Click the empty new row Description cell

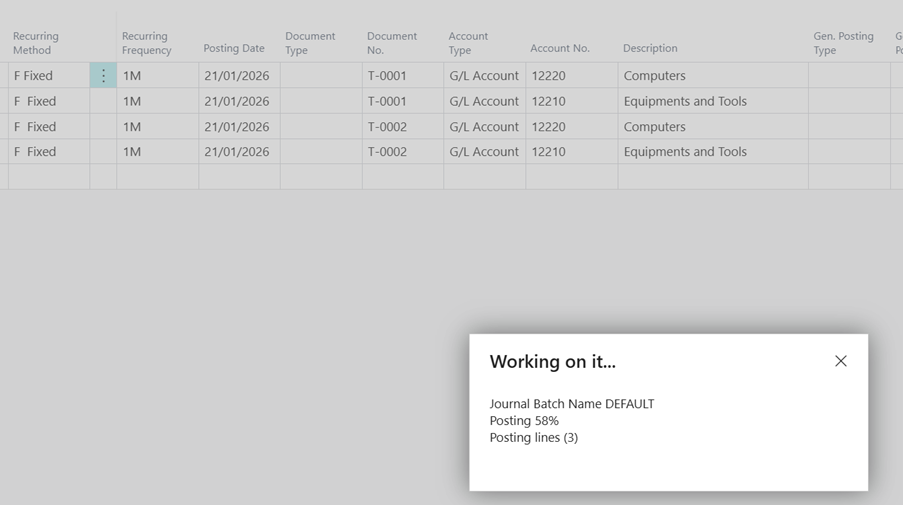click(x=711, y=177)
